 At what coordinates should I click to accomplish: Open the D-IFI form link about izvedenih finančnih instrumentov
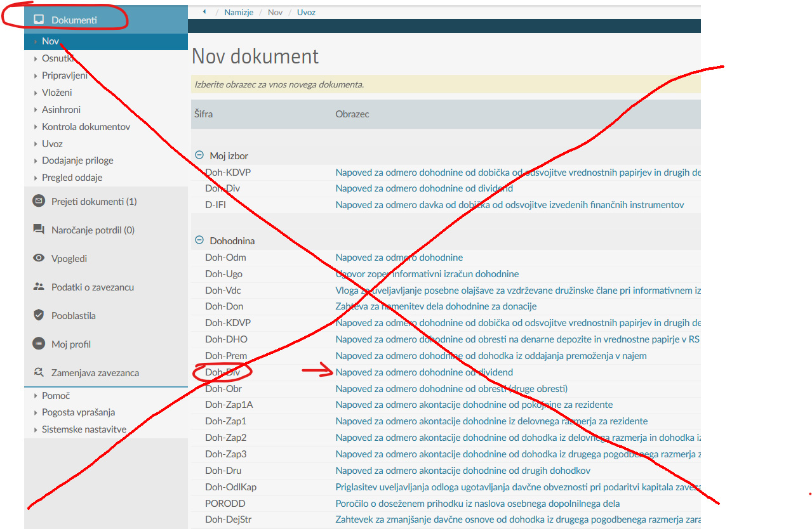pyautogui.click(x=510, y=205)
